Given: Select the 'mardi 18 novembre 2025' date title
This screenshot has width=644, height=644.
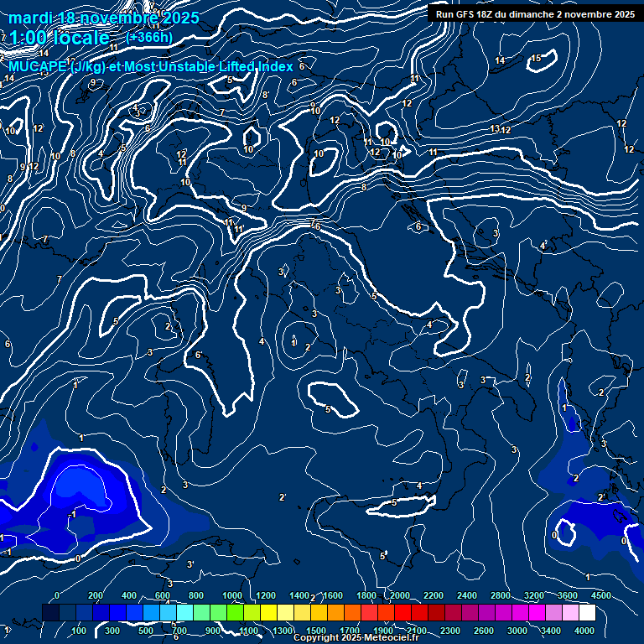Looking at the screenshot, I should click(104, 18).
